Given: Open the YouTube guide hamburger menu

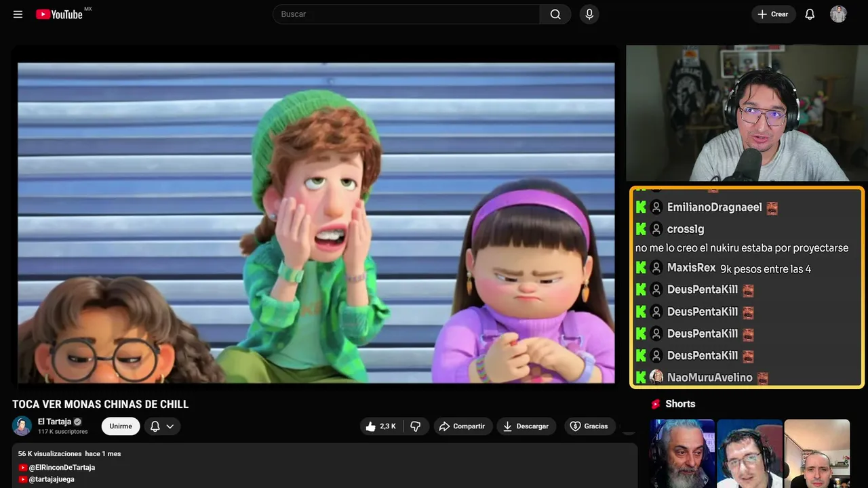Looking at the screenshot, I should coord(18,14).
